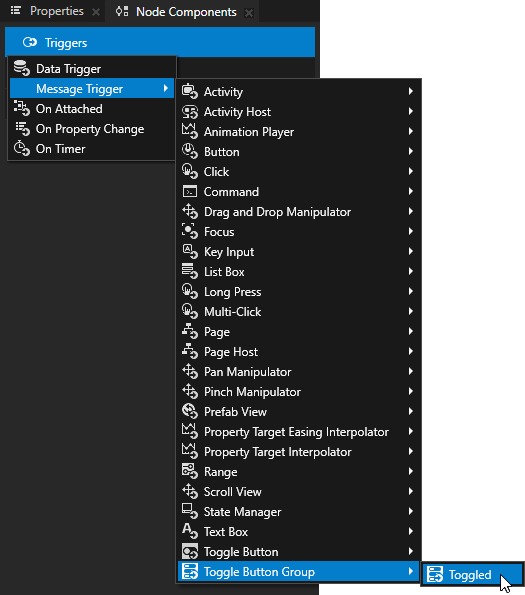Click the Focus message icon
525x595 pixels.
190,231
